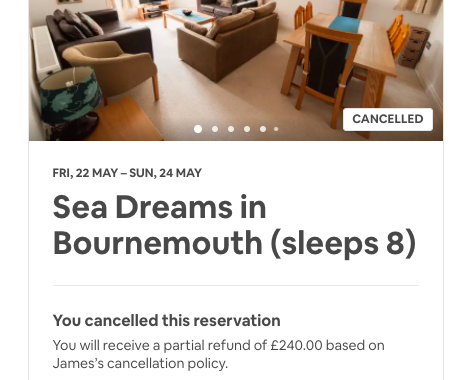The height and width of the screenshot is (380, 460).
Task: Click the FRI, 22 MAY check-in date
Action: click(85, 173)
